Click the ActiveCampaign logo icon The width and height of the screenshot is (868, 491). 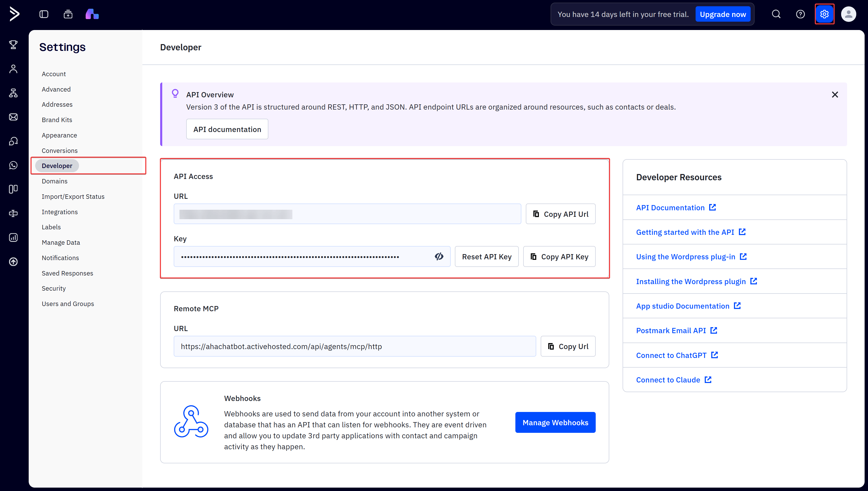click(14, 14)
